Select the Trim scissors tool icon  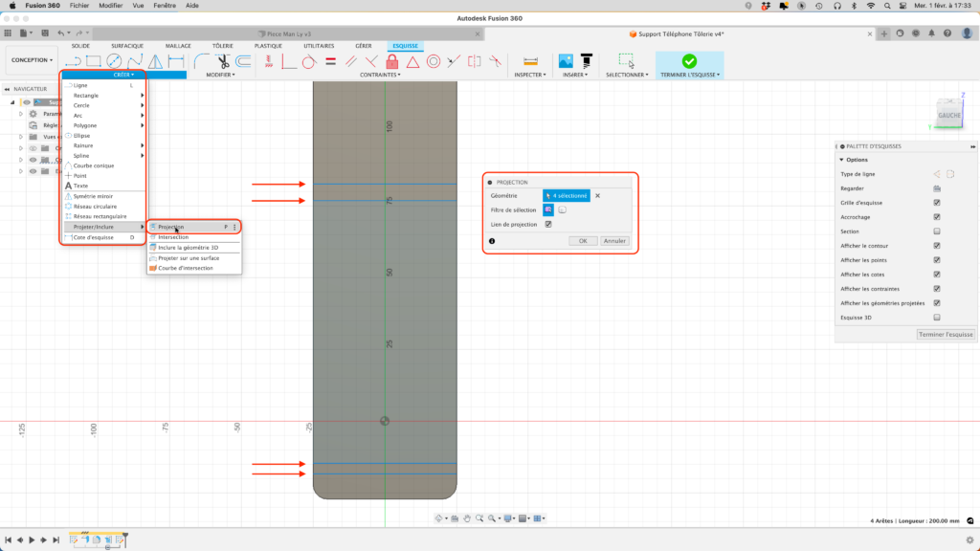(222, 61)
